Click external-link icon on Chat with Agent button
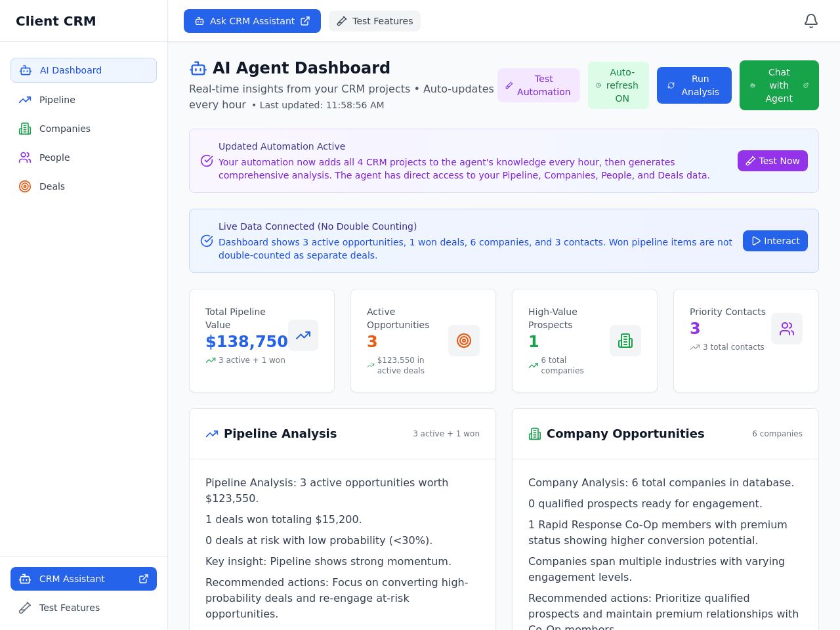This screenshot has width=840, height=630. coord(806,85)
